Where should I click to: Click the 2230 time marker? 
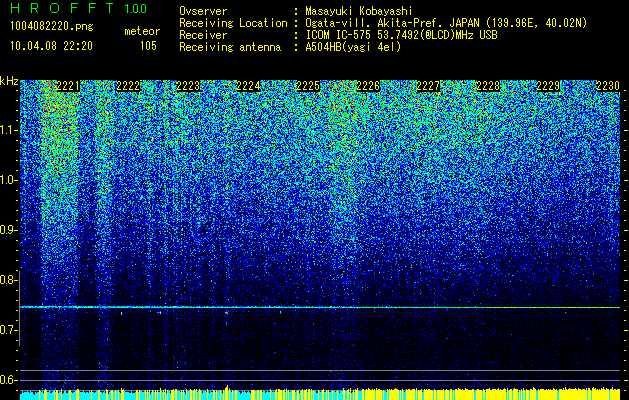point(608,86)
